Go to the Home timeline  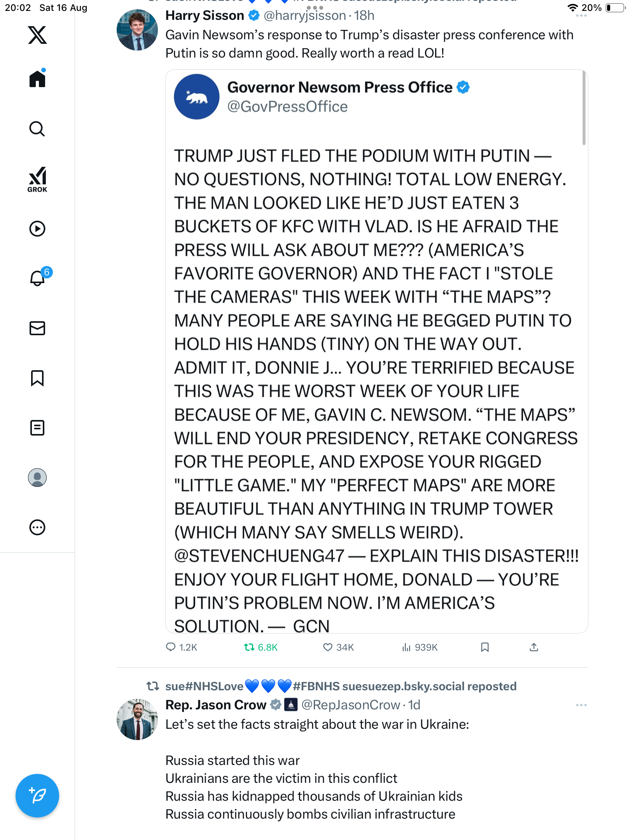pos(37,79)
